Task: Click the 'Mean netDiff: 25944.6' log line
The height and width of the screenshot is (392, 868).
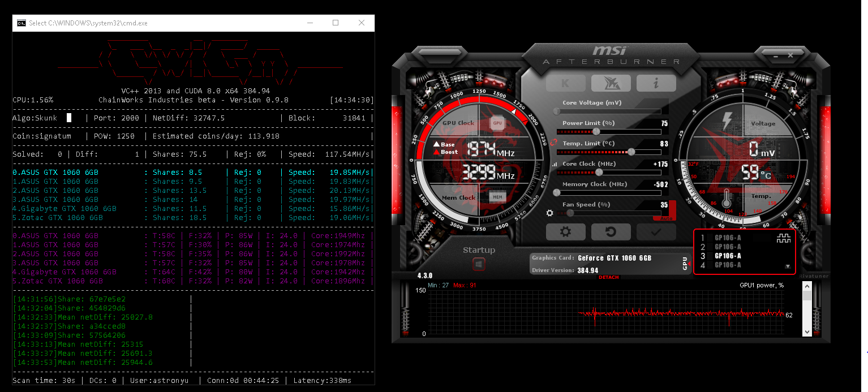Action: tap(83, 363)
